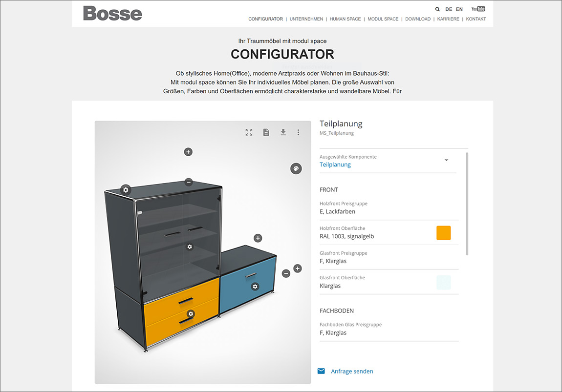Image resolution: width=562 pixels, height=392 pixels.
Task: Open the document/parts list icon in viewer
Action: 266,132
